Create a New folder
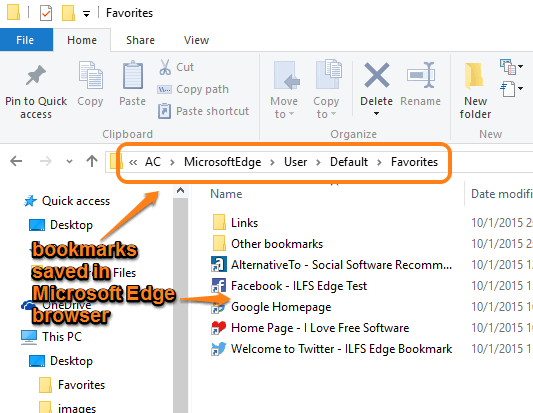Screen dimensions: 533x413 pyautogui.click(x=475, y=90)
